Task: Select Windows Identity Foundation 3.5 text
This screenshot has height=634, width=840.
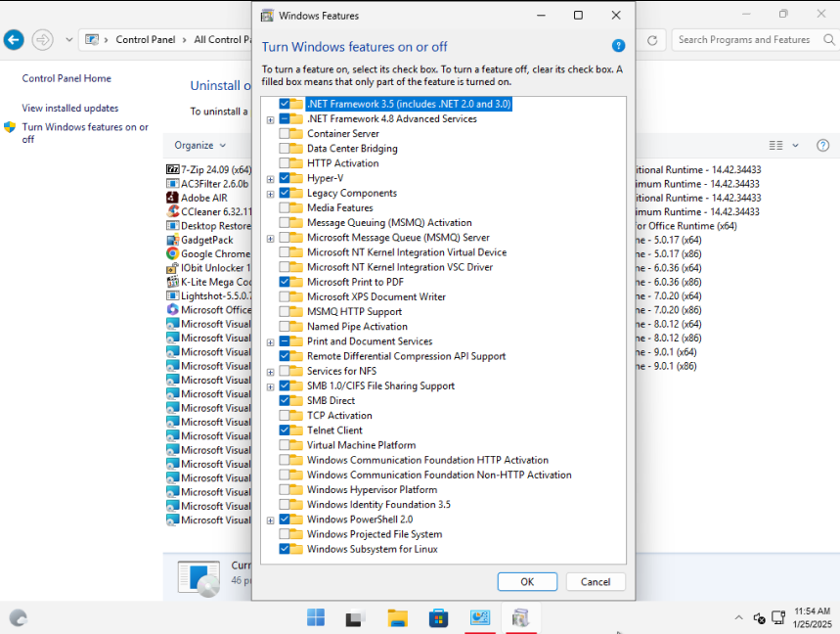Action: [x=378, y=504]
